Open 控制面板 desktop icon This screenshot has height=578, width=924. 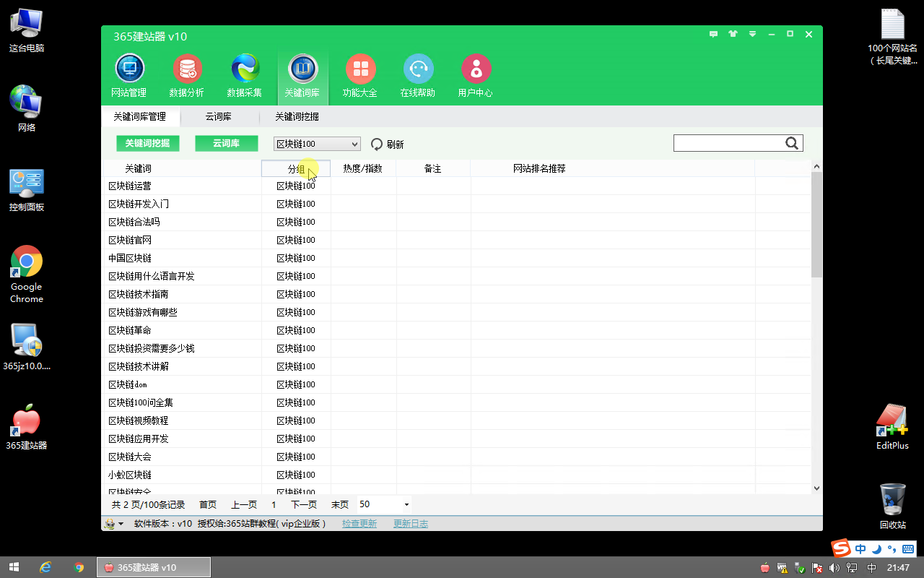(27, 191)
